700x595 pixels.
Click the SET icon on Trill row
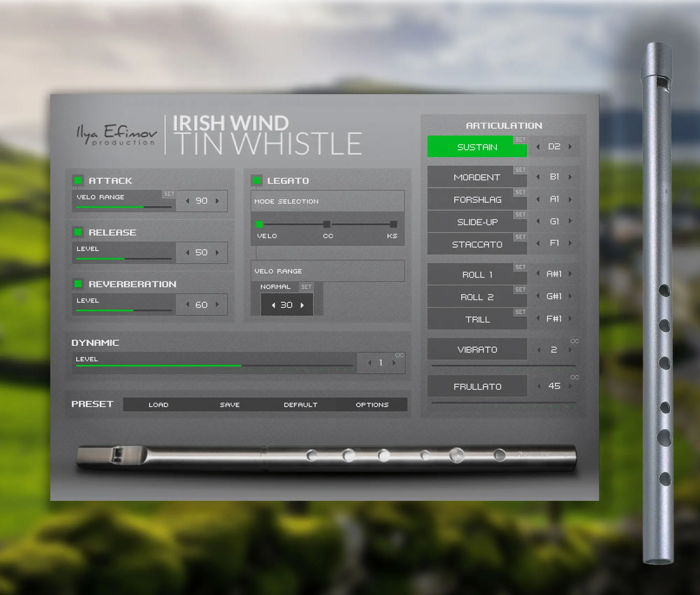tap(520, 312)
